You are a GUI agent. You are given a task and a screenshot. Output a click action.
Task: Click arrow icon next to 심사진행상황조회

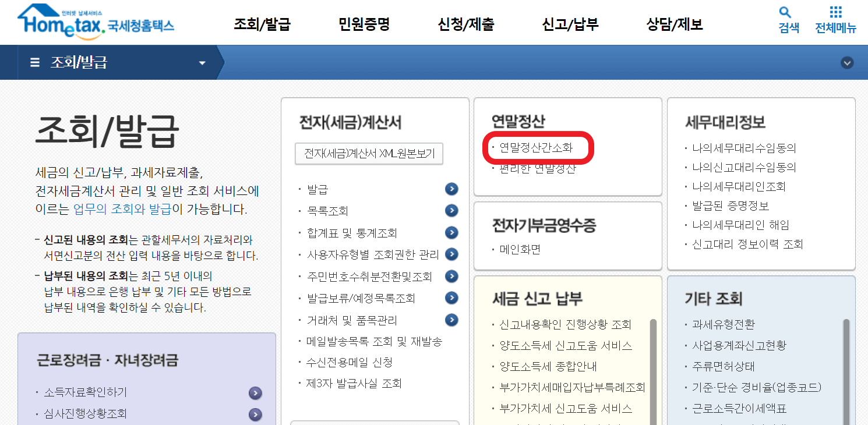255,415
